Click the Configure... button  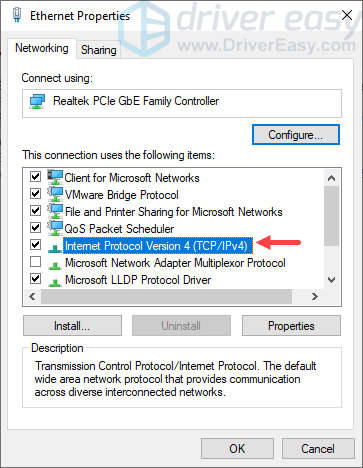(296, 135)
